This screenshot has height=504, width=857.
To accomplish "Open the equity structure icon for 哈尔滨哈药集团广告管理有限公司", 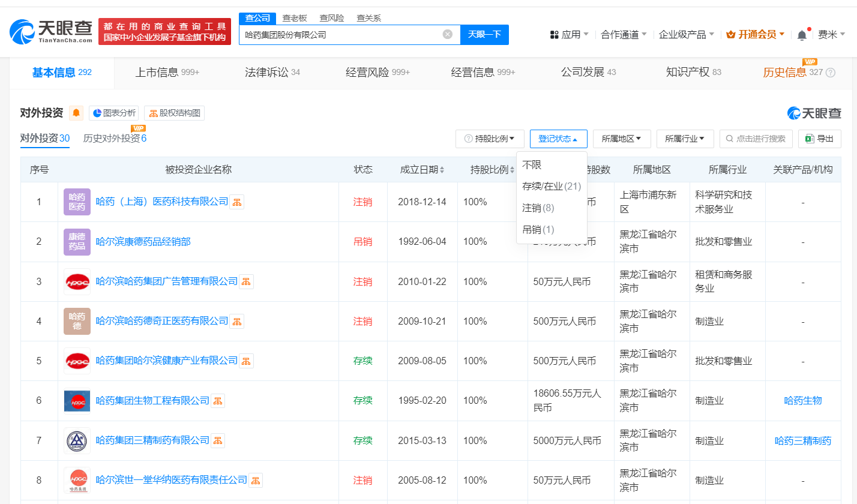I will coord(247,281).
